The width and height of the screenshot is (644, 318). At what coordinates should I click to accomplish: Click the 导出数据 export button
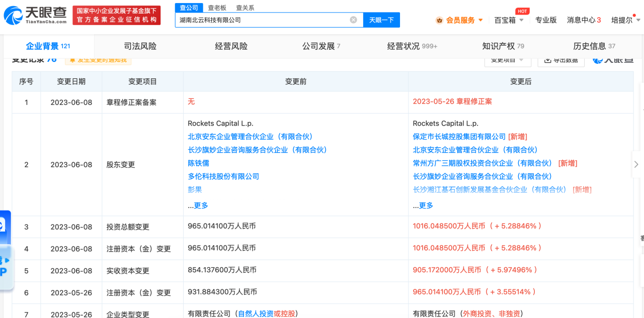tap(560, 60)
